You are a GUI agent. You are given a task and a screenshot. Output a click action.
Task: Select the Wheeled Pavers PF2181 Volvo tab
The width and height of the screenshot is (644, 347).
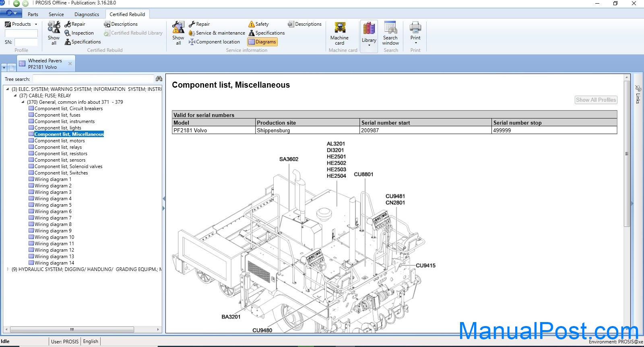(45, 64)
